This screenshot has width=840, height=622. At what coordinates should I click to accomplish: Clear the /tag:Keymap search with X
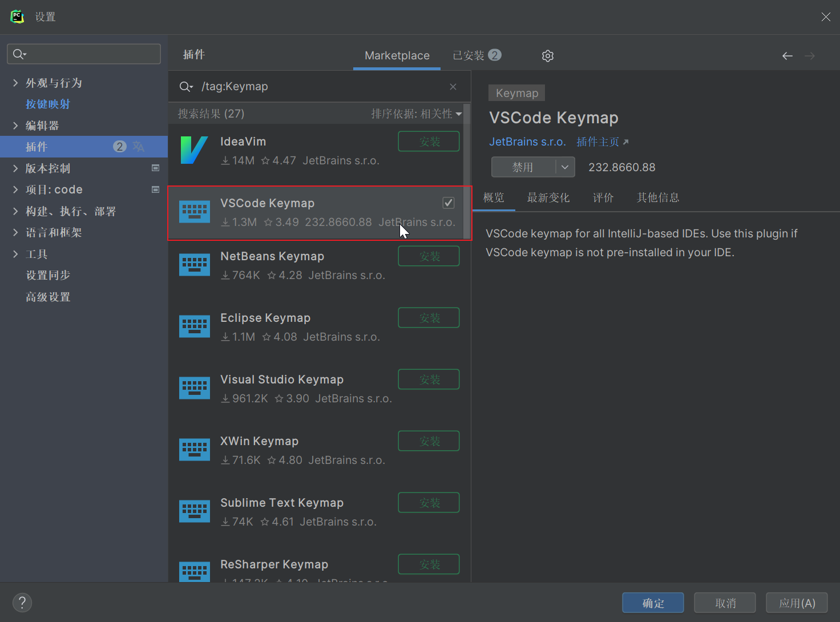point(453,87)
